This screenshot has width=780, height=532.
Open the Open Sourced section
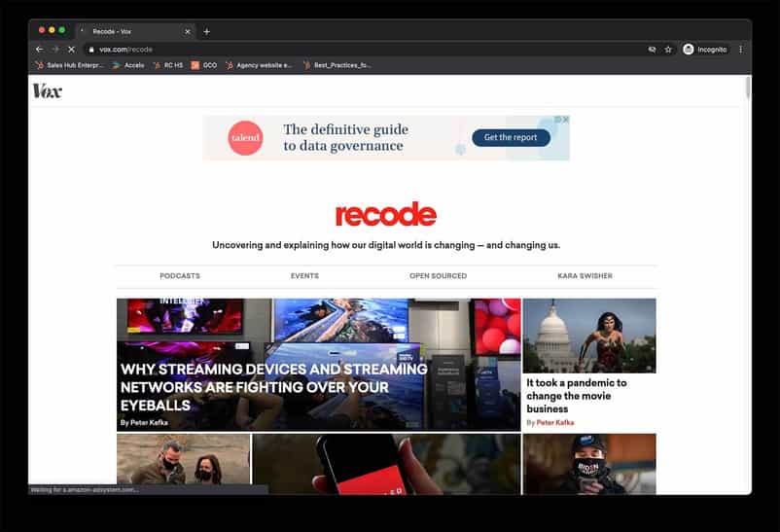point(439,275)
